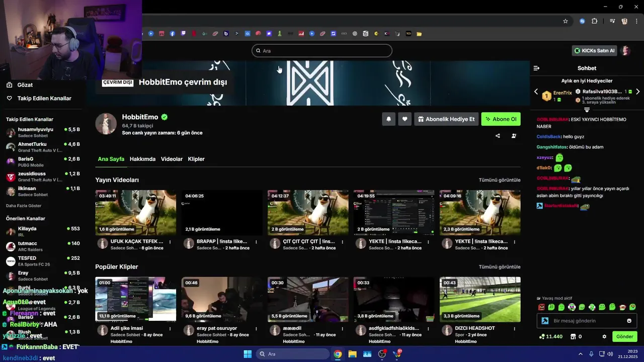This screenshot has width=644, height=362.
Task: Open the profile avatar menu at top right
Action: (626, 51)
